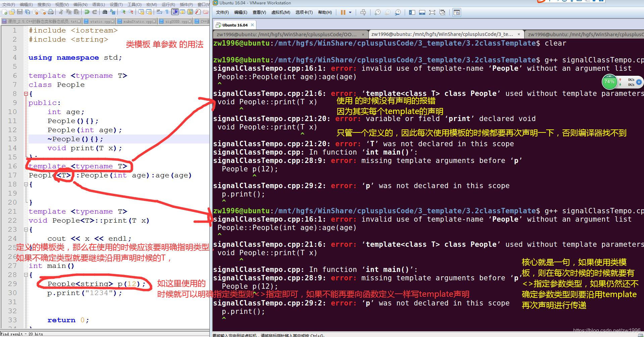Viewport: 644px width, 337px height.
Task: Click the Find result - 20 hits panel
Action: pyautogui.click(x=22, y=334)
